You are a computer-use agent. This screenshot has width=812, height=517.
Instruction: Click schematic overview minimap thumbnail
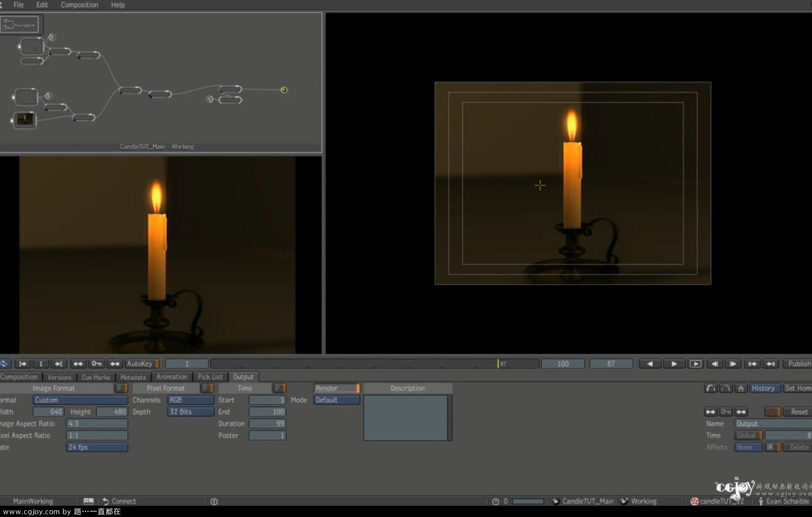(x=21, y=25)
